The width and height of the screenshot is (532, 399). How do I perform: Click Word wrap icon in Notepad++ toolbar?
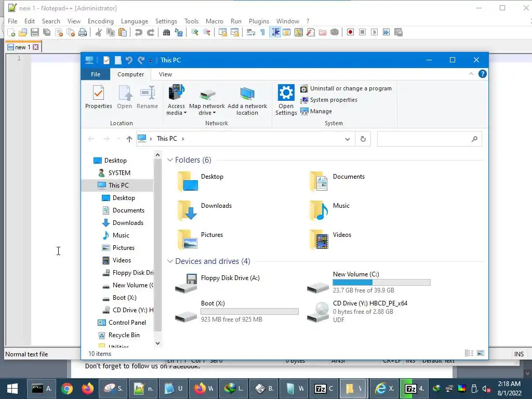coord(251,32)
